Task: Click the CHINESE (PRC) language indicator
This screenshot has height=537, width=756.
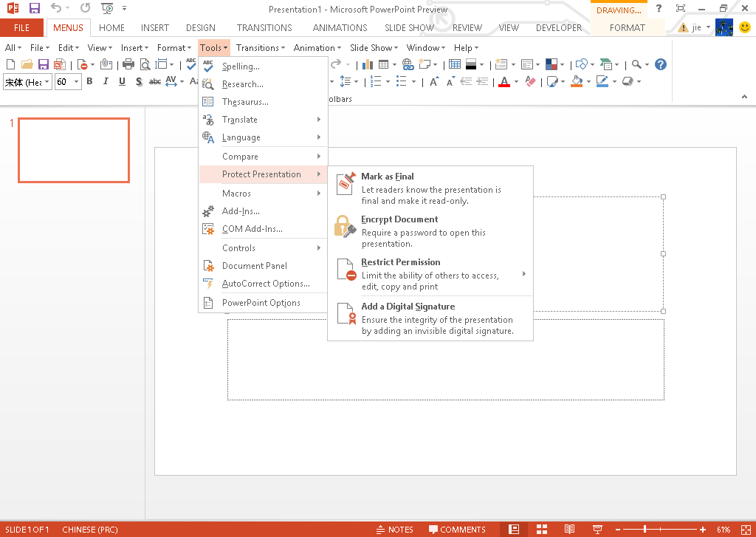Action: [89, 530]
